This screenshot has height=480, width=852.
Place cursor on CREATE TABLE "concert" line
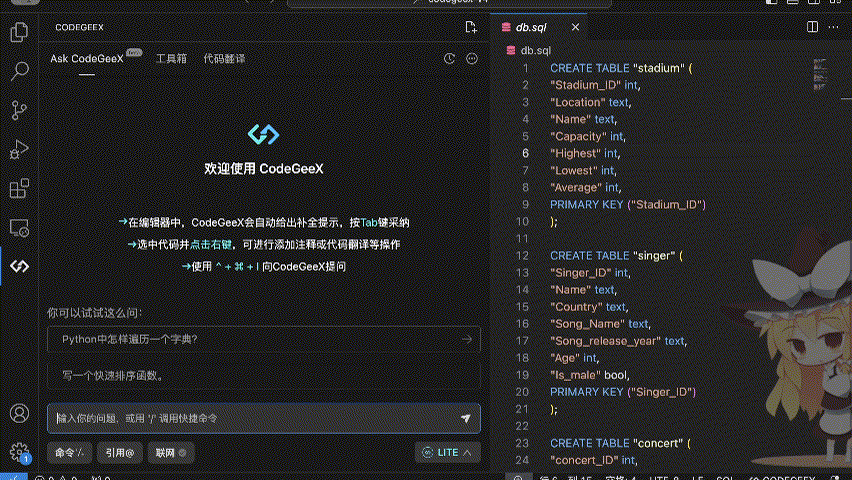coord(620,443)
